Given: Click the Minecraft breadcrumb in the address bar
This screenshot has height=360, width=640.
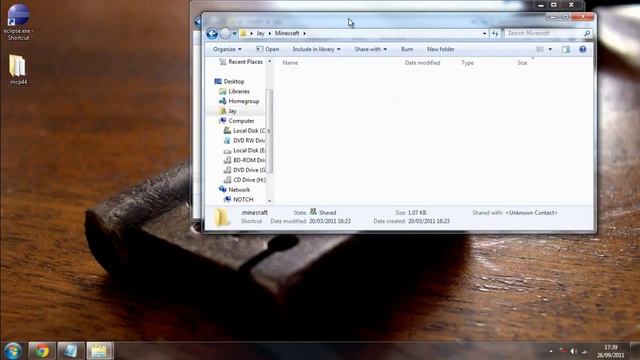Looking at the screenshot, I should (287, 33).
